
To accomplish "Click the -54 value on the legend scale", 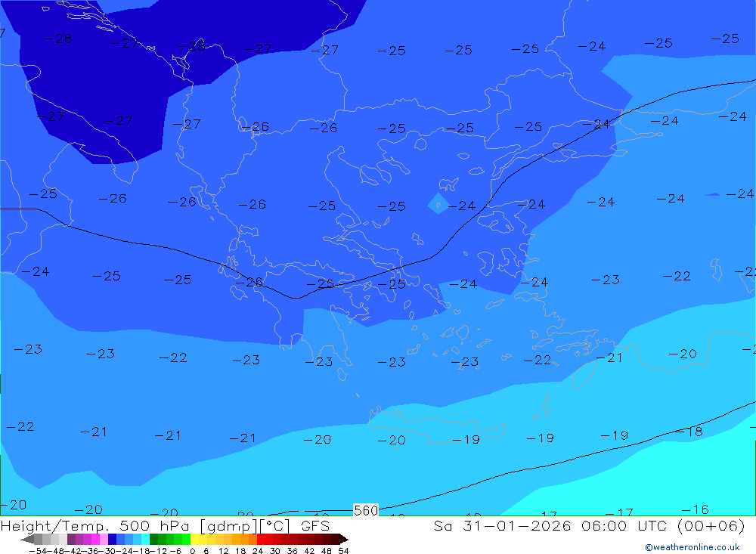I will [38, 551].
